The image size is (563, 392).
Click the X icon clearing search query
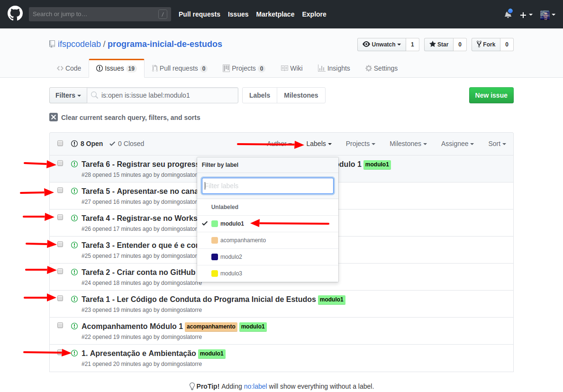coord(54,117)
